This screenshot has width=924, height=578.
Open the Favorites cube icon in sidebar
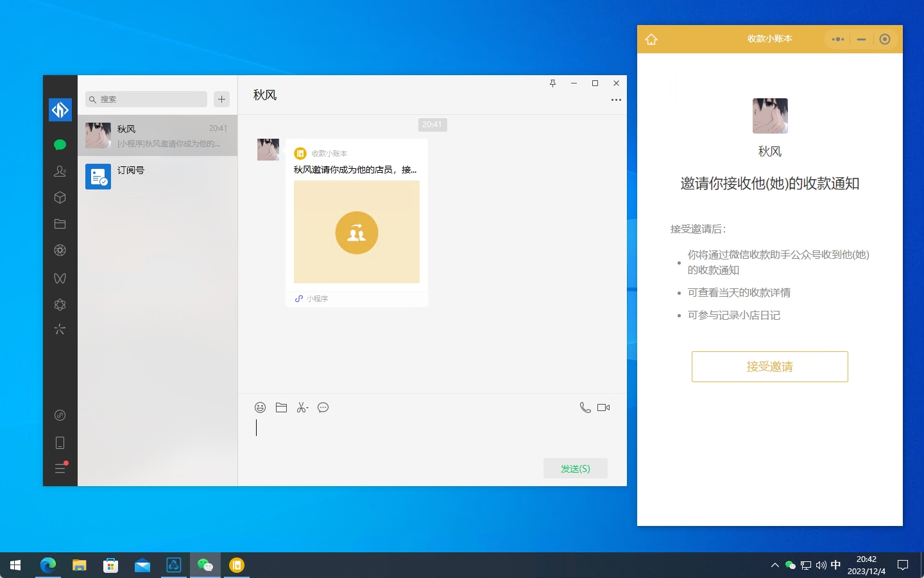coord(60,198)
